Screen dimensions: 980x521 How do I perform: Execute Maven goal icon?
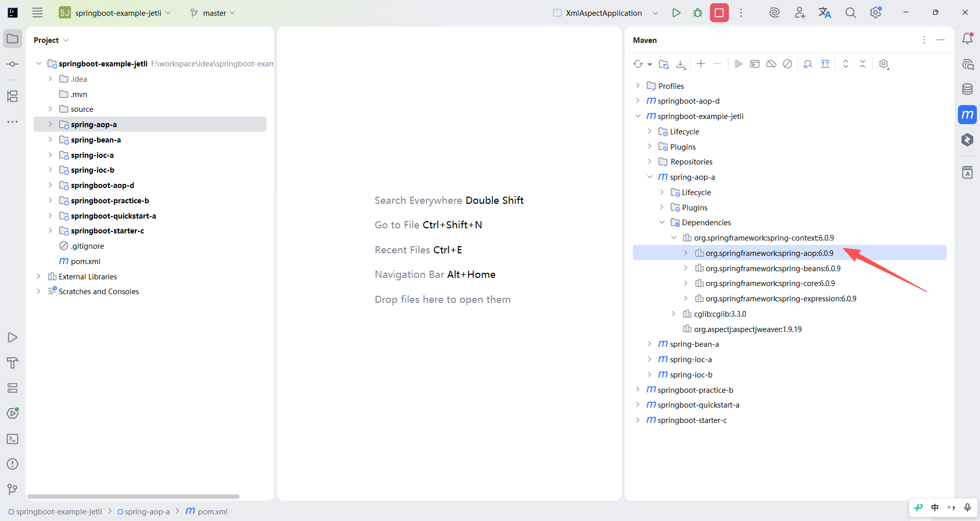pyautogui.click(x=755, y=64)
